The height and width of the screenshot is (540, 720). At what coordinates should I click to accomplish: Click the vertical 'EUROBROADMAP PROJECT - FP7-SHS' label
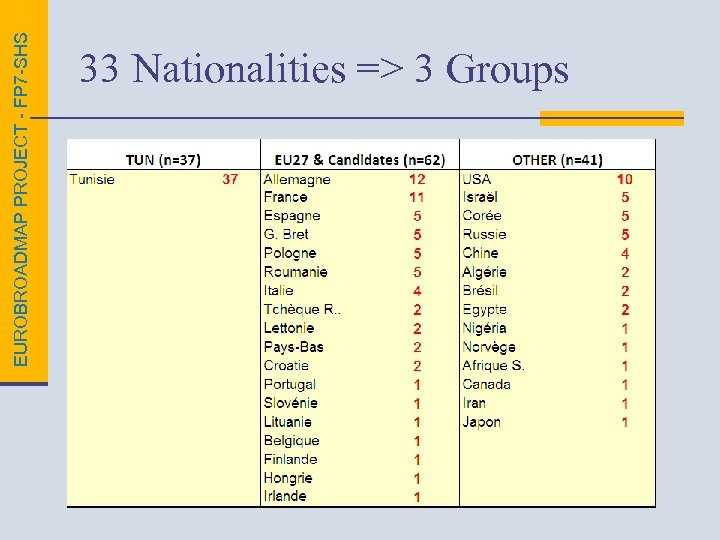(21, 200)
